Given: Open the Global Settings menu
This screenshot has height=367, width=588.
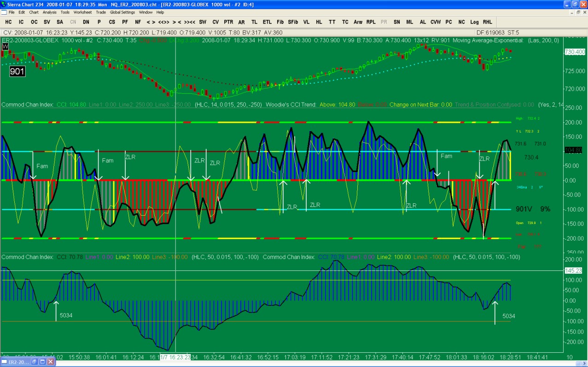Looking at the screenshot, I should pos(122,12).
